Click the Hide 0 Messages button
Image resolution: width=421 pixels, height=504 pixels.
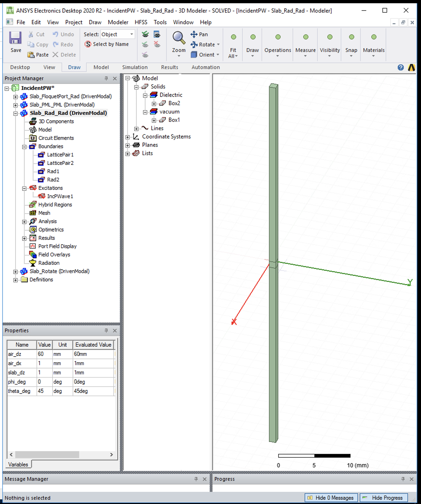click(331, 498)
